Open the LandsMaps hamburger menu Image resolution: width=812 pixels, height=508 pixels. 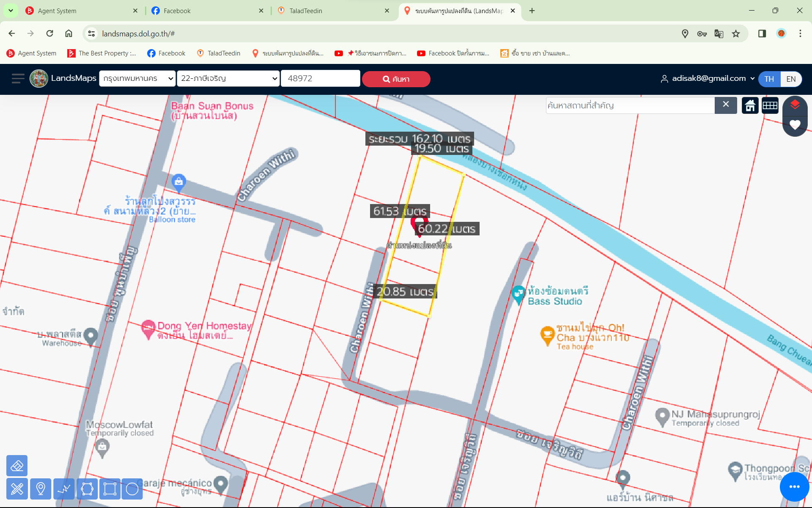[x=18, y=79]
